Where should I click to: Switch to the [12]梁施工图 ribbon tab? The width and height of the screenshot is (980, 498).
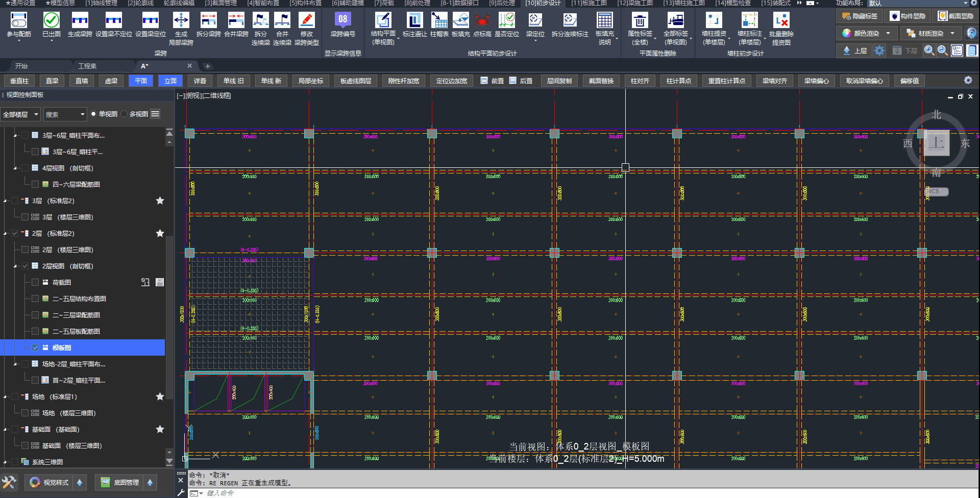point(634,3)
